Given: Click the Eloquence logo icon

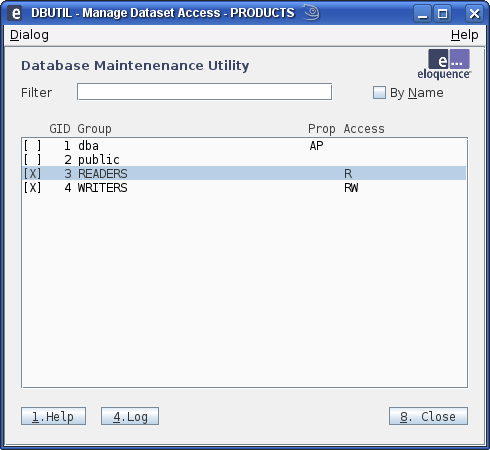Looking at the screenshot, I should point(444,64).
